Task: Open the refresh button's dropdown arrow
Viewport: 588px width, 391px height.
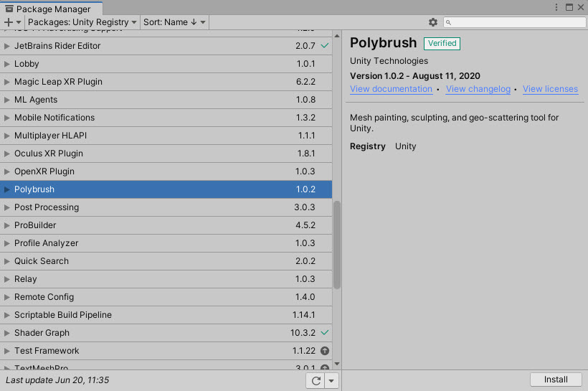Action: click(331, 381)
